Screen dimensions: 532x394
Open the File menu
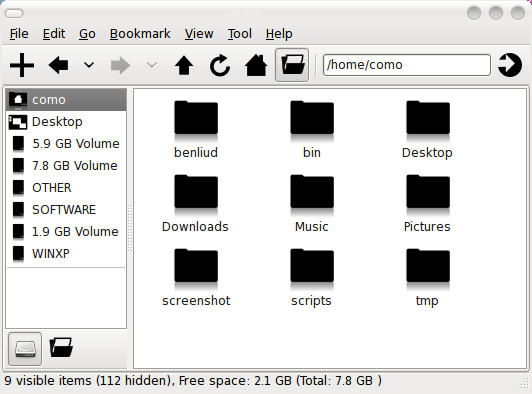click(x=19, y=34)
